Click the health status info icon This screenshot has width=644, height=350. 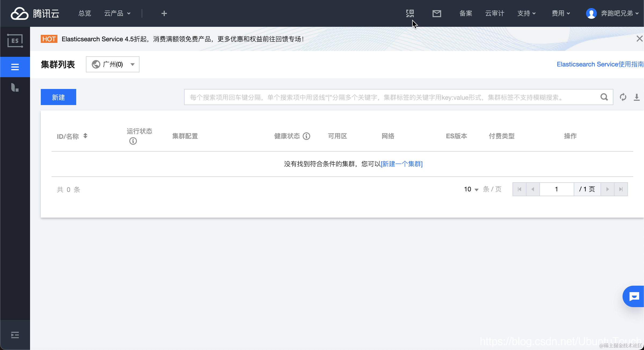[x=306, y=136]
